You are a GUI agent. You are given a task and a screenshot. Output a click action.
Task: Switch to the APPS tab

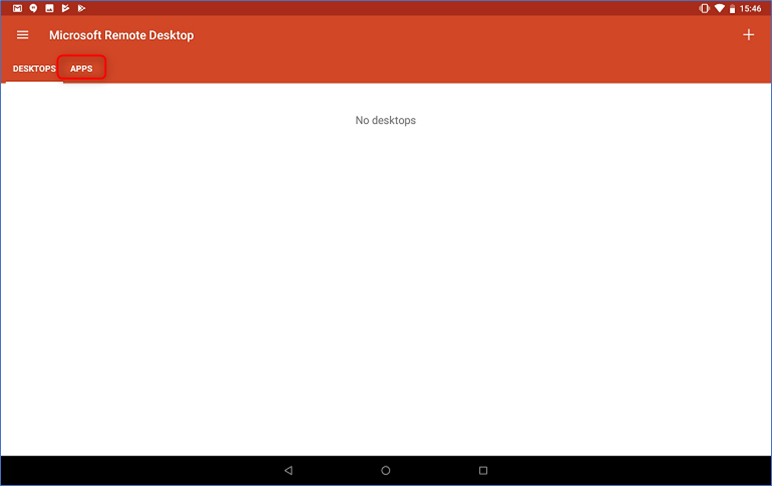click(82, 68)
